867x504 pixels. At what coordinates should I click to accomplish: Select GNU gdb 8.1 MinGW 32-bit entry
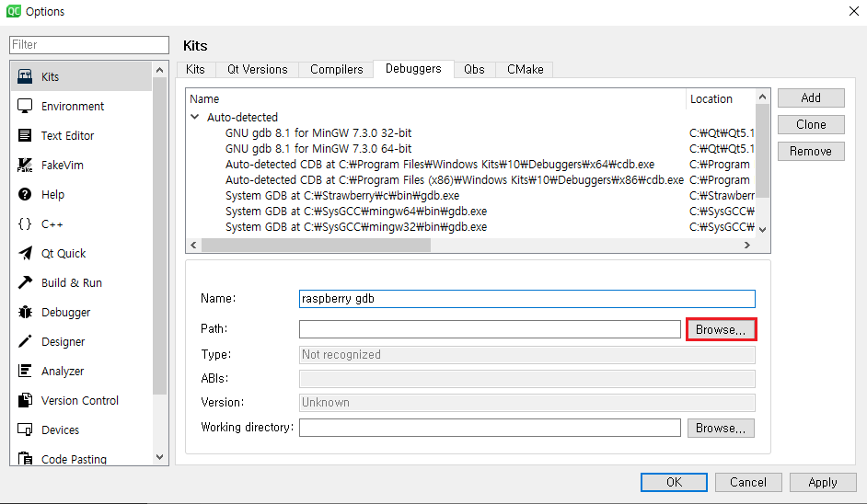click(x=318, y=132)
